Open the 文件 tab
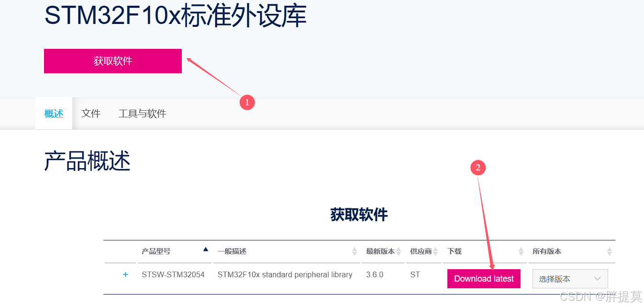 pyautogui.click(x=91, y=114)
